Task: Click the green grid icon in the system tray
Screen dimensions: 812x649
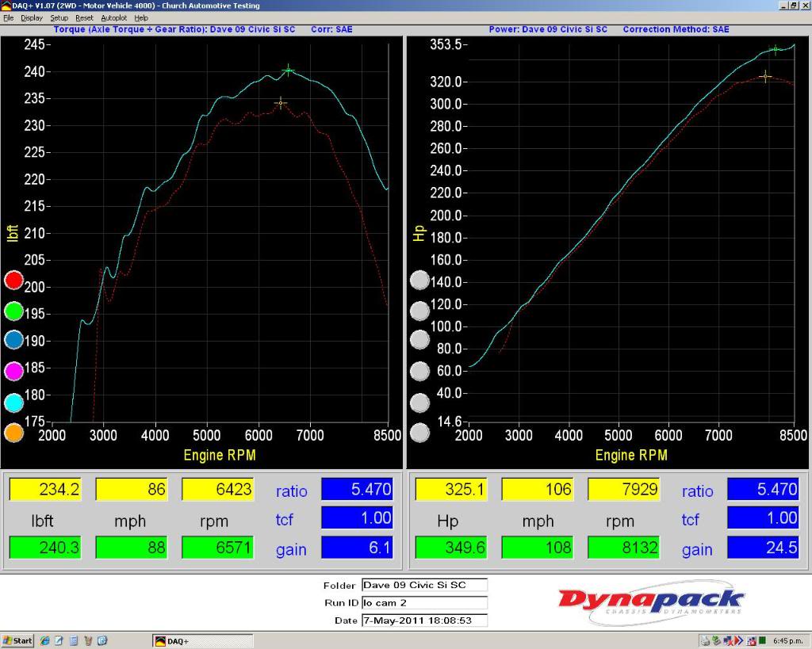Action: click(x=762, y=640)
